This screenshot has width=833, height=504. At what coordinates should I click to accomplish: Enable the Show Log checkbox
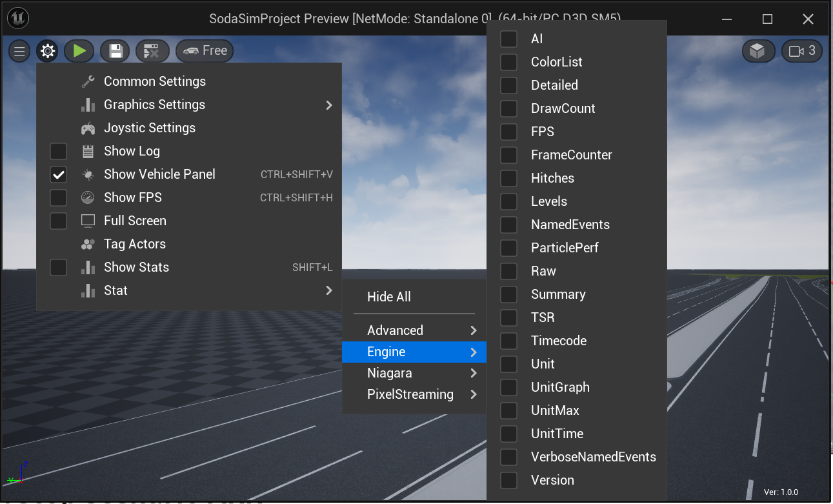click(59, 151)
